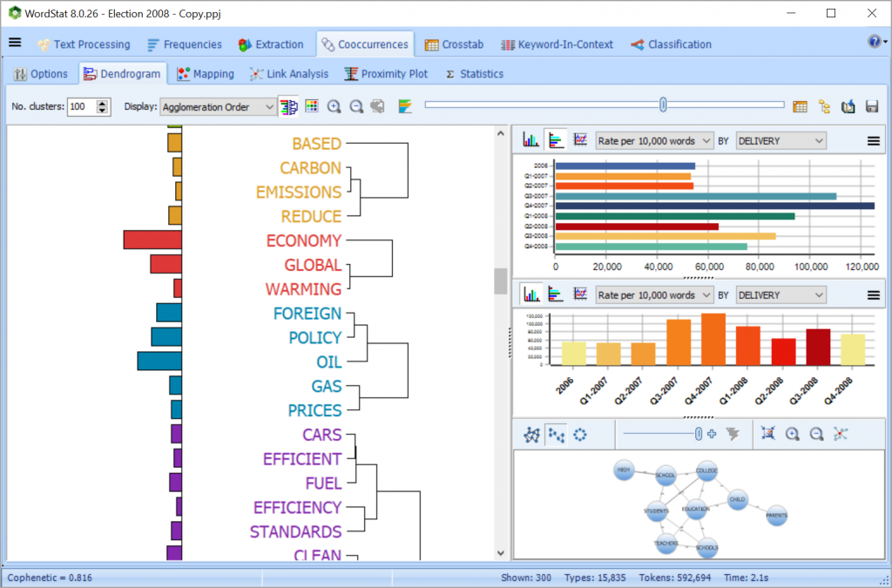
Task: Toggle horizontal bar display for bottom chart
Action: [x=553, y=294]
